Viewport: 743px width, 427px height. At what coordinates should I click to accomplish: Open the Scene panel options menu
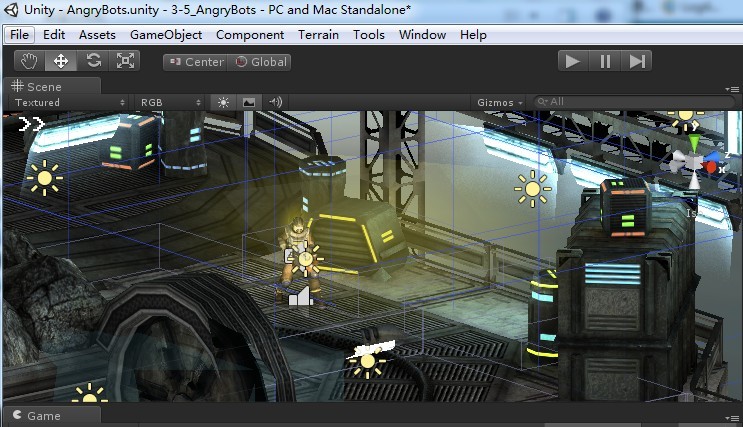point(732,89)
